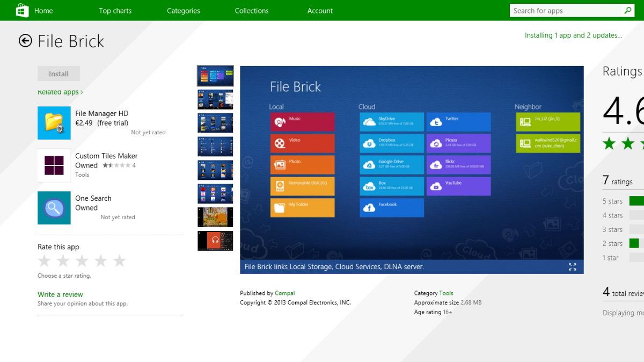Click the 1 star rating row label

pos(611,258)
